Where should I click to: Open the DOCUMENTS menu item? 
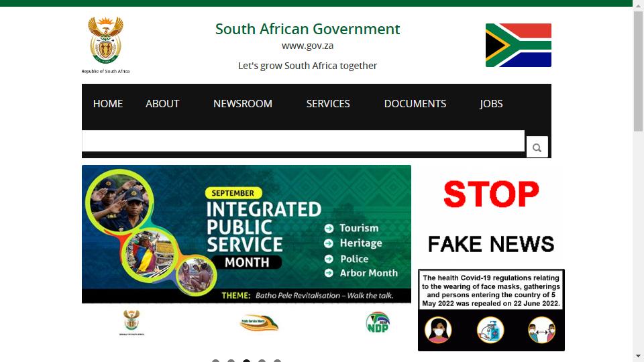tap(415, 104)
